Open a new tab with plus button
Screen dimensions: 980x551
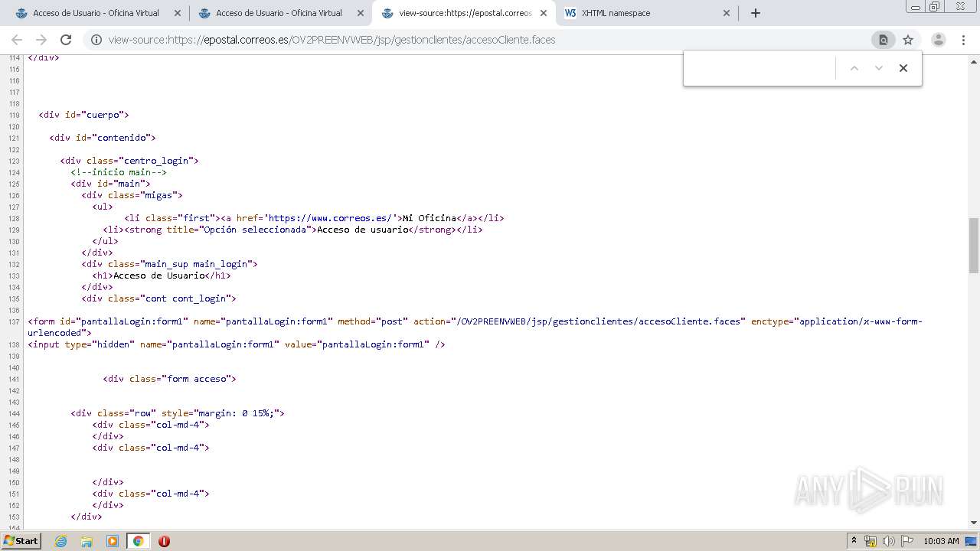tap(756, 13)
